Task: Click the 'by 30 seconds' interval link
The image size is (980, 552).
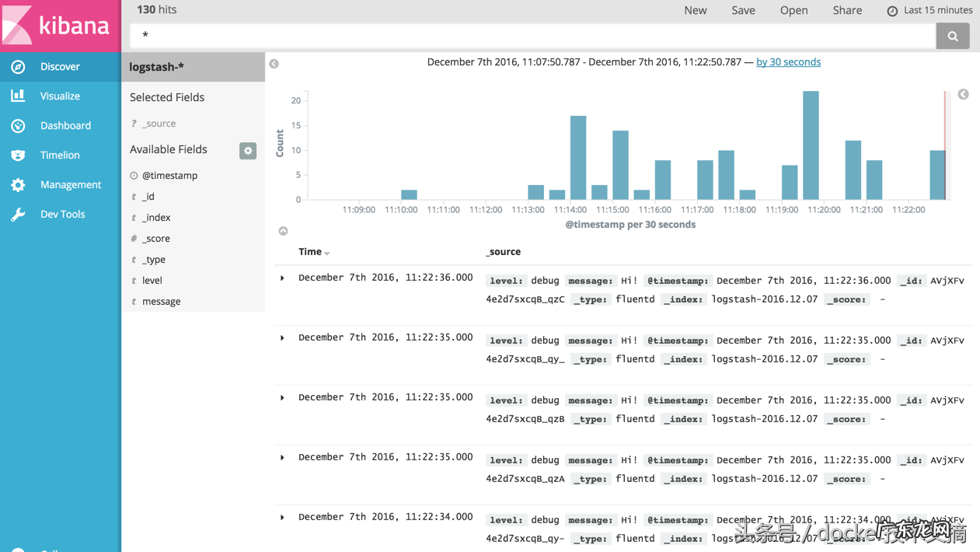Action: click(x=788, y=62)
